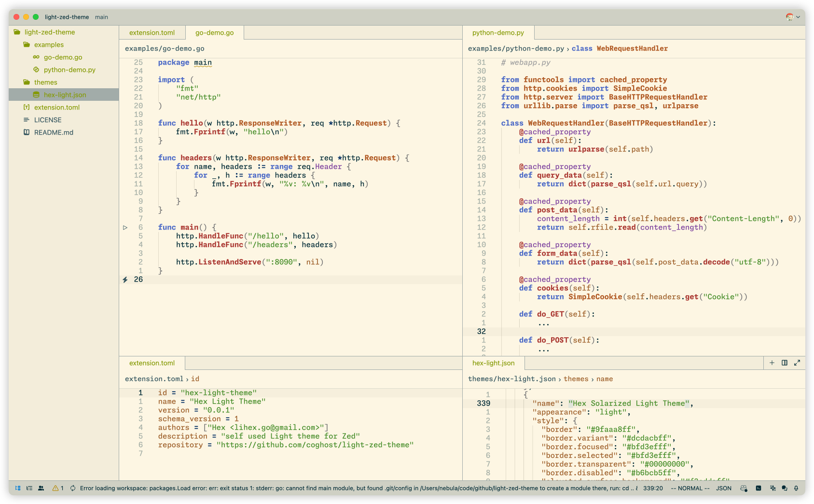This screenshot has height=504, width=814.
Task: Click the -- NORMAL -- vim mode indicator
Action: point(690,488)
